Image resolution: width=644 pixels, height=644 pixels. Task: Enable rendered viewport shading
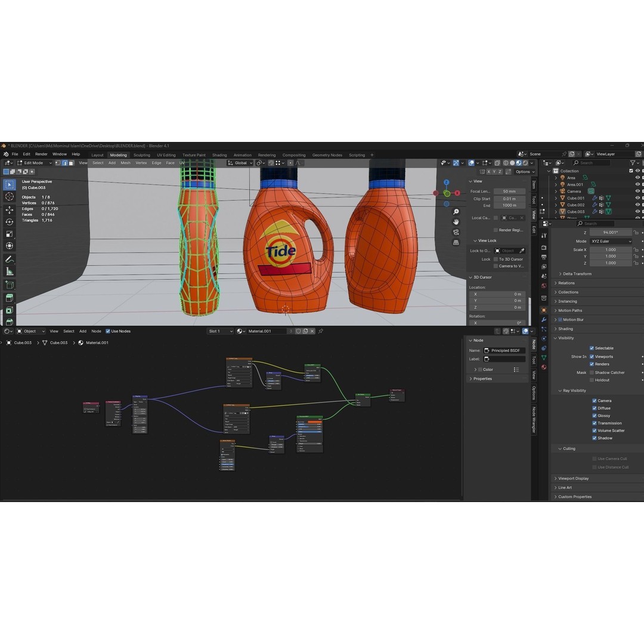525,163
